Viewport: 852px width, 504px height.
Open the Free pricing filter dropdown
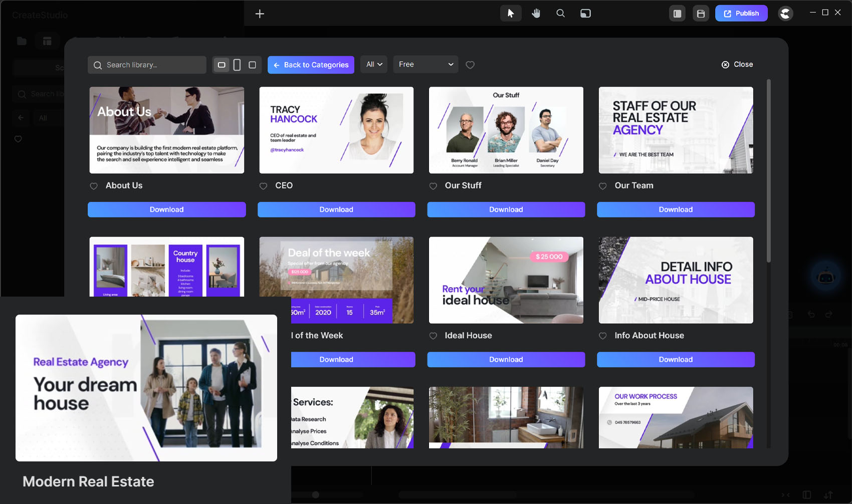(425, 65)
